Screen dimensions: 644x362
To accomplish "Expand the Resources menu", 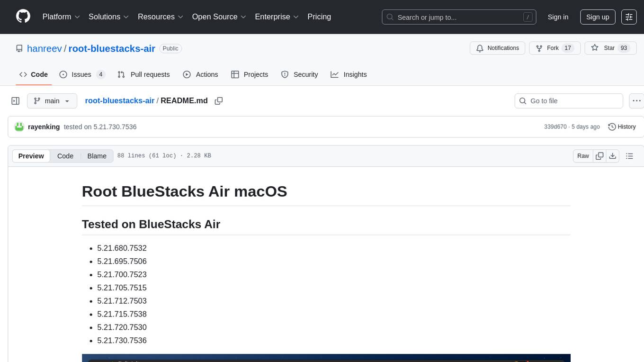I will [x=160, y=17].
